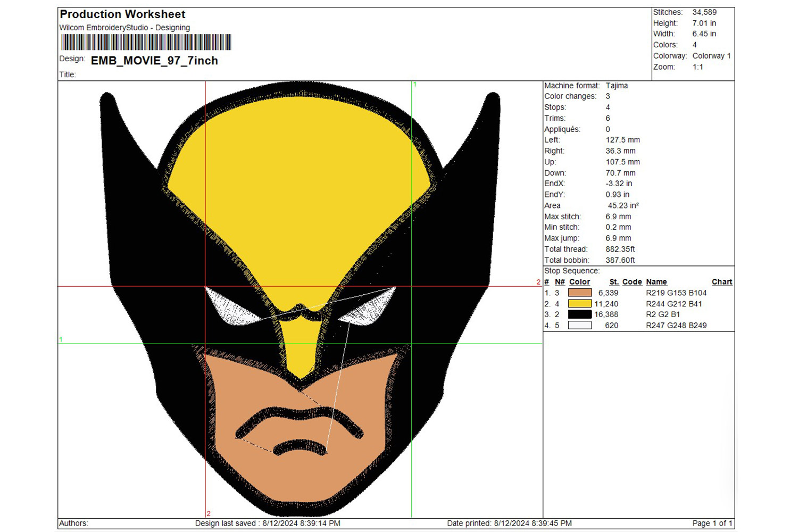Screen dimensions: 799x532
Task: Click the 'N#' column header
Action: click(560, 282)
